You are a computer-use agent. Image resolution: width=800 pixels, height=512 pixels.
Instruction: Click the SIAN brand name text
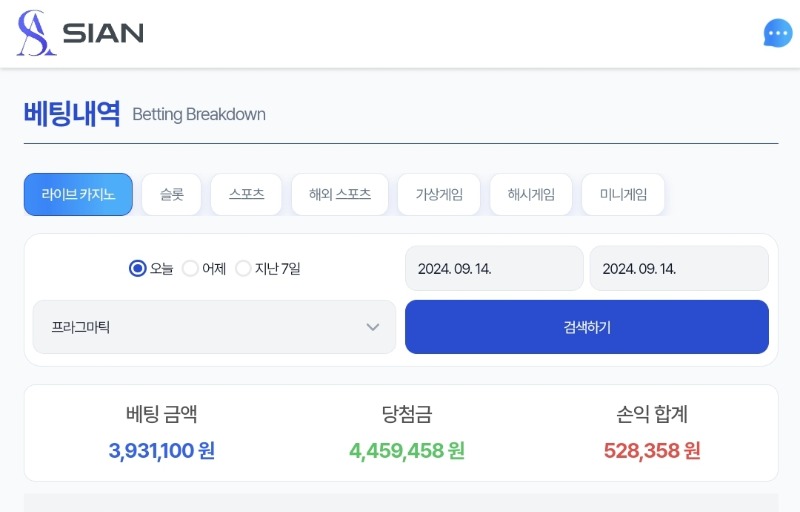point(103,33)
